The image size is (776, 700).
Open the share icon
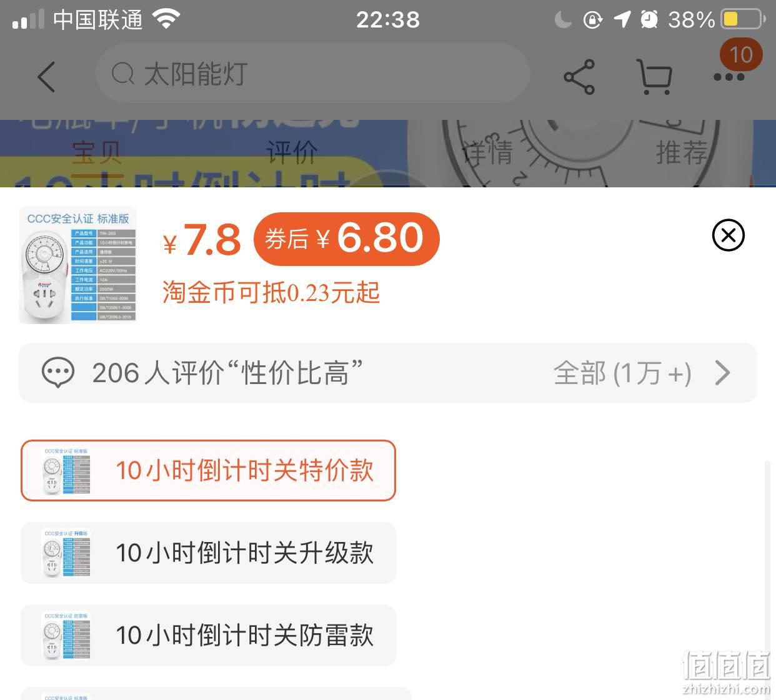579,77
